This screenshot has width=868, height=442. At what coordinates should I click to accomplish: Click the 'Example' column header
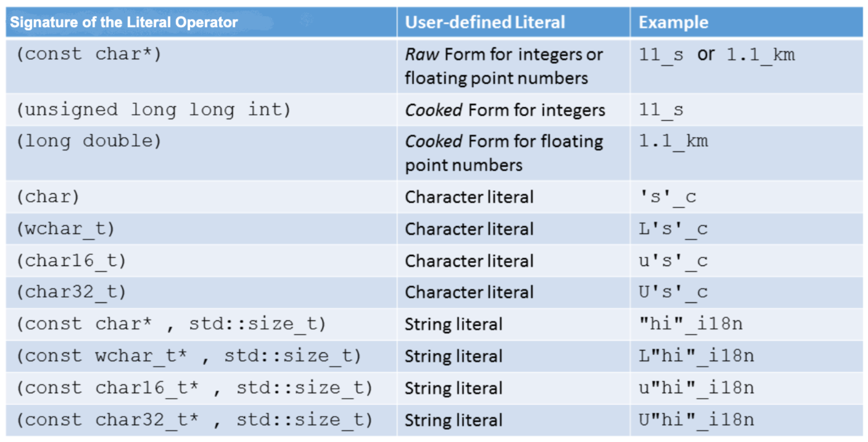pyautogui.click(x=673, y=22)
